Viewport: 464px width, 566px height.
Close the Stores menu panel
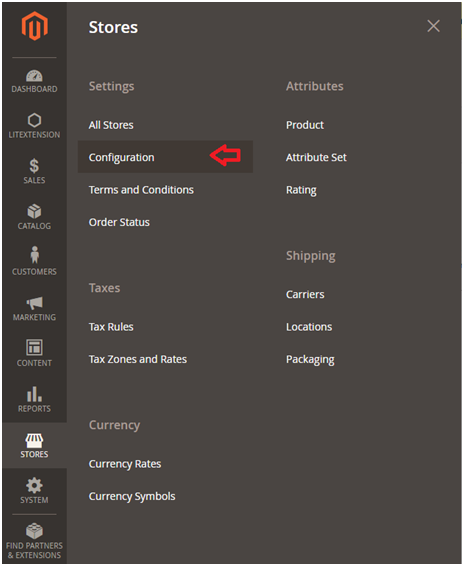[x=433, y=26]
